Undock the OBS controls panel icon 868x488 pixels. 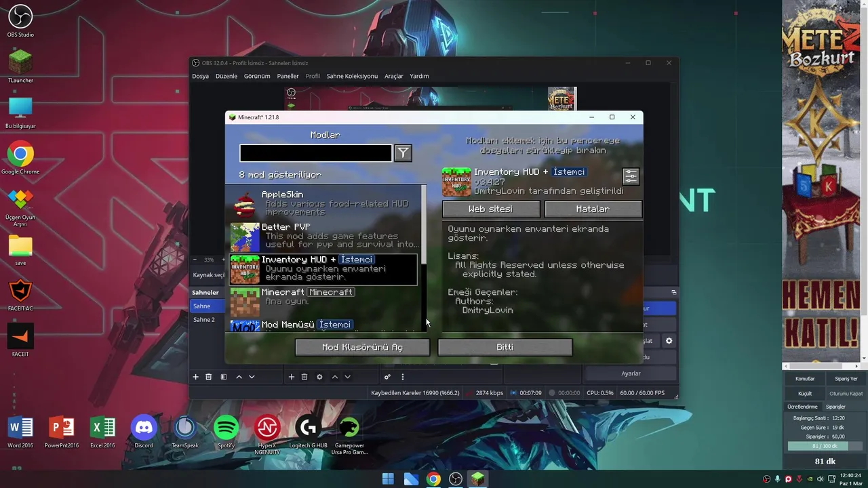(673, 292)
